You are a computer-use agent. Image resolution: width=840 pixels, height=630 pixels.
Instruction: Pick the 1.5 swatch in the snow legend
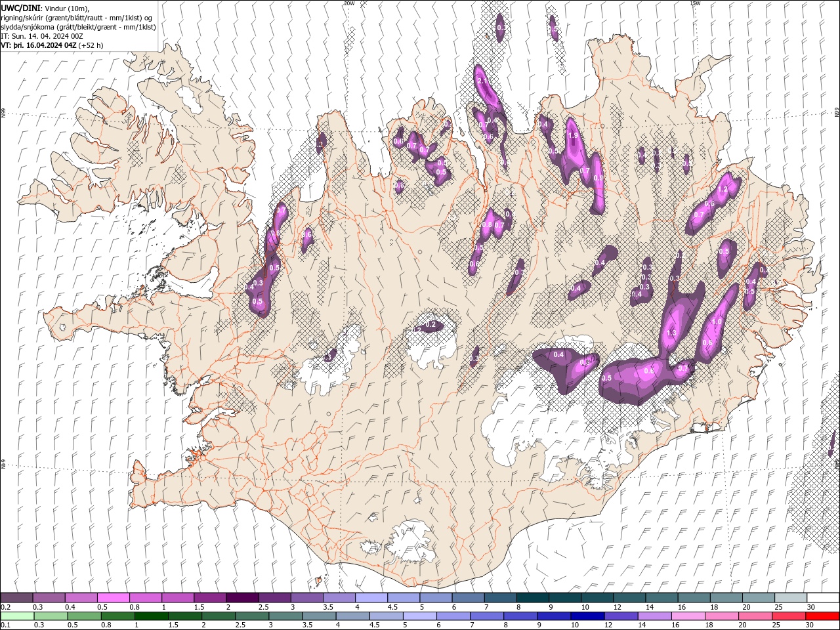(210, 598)
